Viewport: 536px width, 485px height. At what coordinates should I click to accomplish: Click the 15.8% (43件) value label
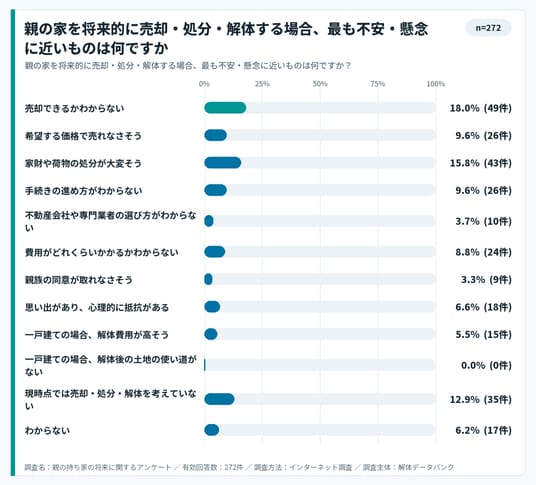(x=481, y=163)
